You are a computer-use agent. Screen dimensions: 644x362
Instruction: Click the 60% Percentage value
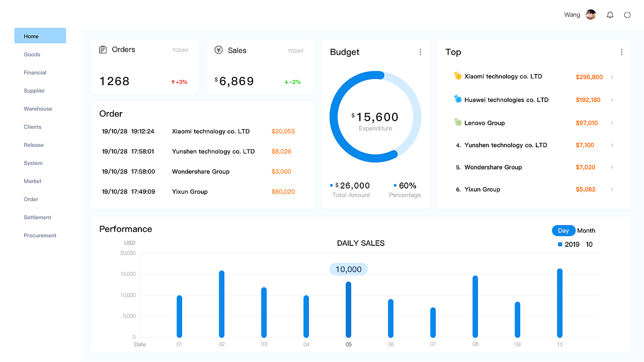click(x=408, y=186)
